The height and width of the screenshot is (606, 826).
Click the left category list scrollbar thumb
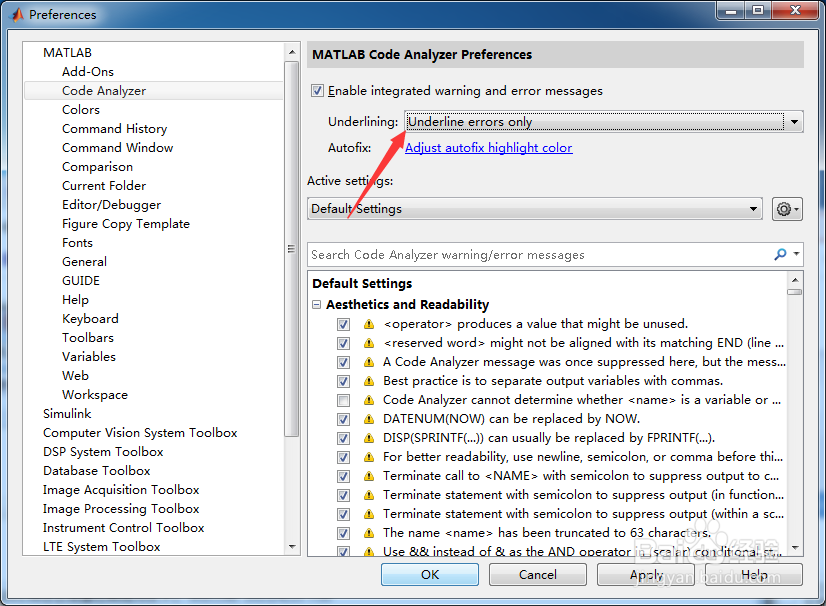click(291, 249)
